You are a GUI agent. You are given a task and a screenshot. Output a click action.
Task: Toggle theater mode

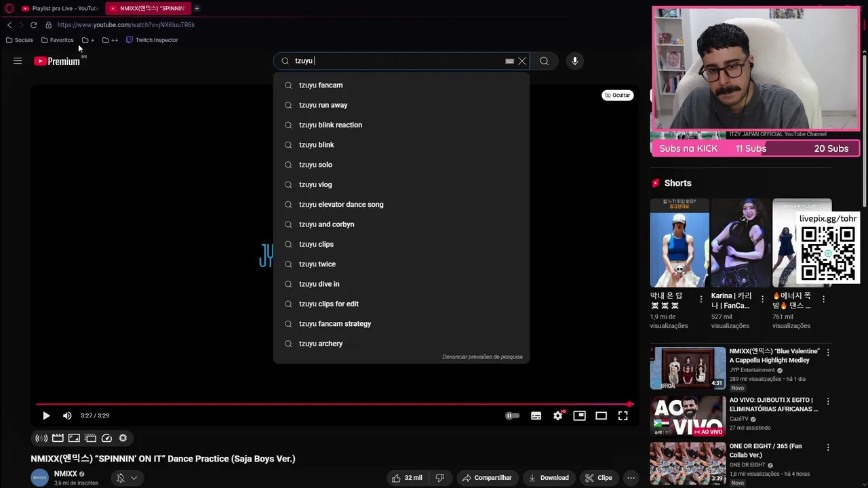click(601, 415)
